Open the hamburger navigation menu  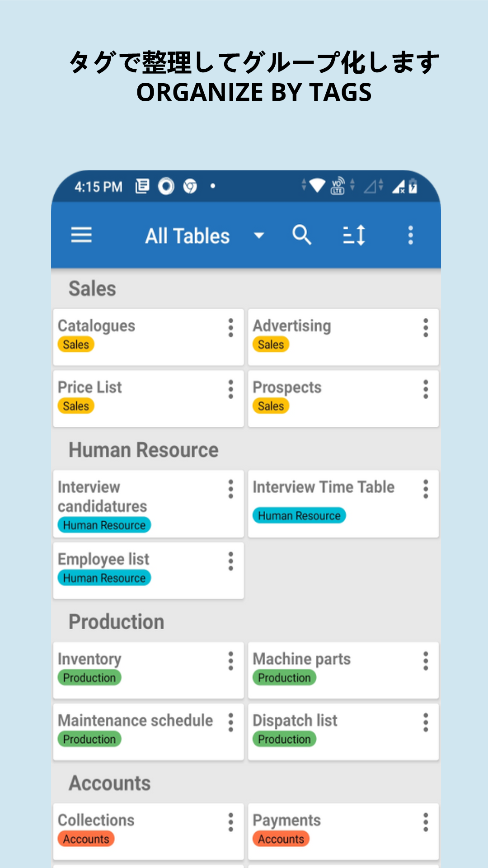tap(81, 235)
